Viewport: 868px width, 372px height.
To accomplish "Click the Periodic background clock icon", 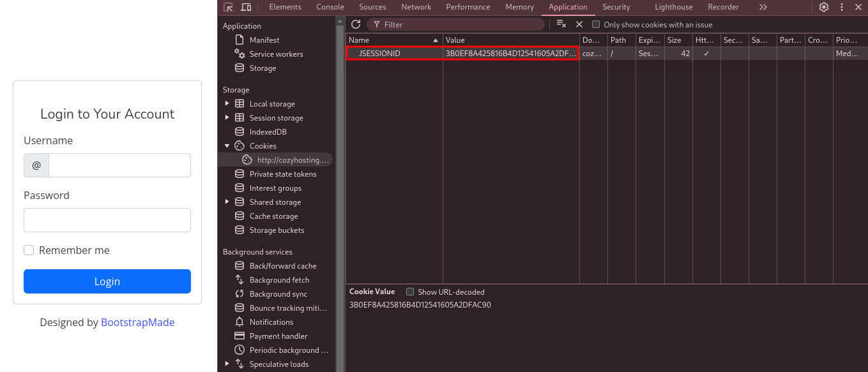I will [240, 350].
